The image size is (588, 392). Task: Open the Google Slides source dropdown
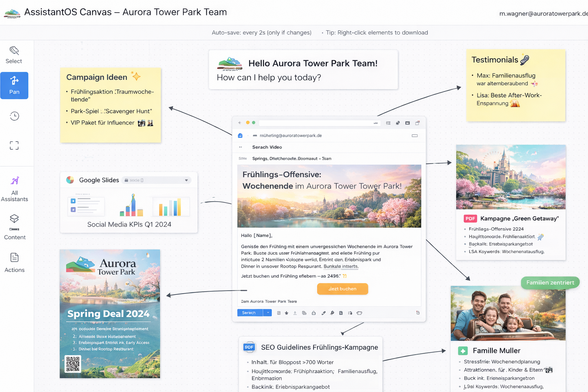click(157, 180)
